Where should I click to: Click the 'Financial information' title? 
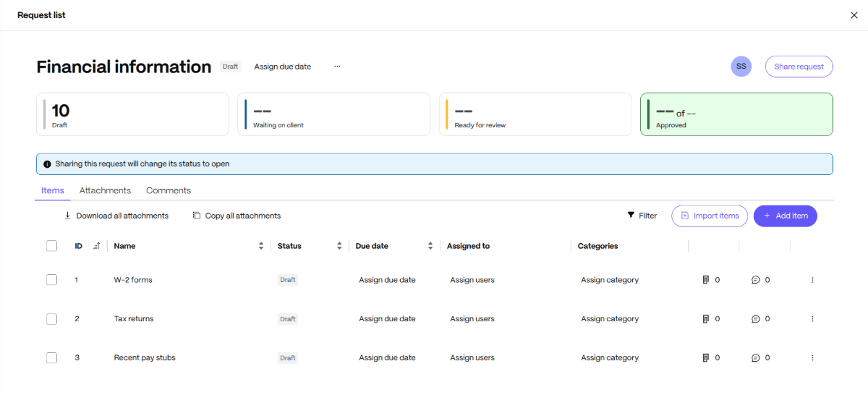[x=124, y=67]
